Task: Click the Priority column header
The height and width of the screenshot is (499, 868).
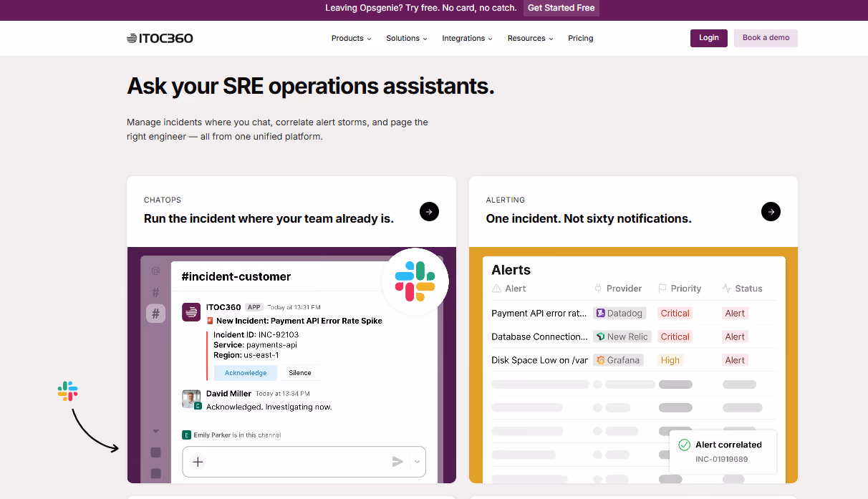Action: pos(685,289)
